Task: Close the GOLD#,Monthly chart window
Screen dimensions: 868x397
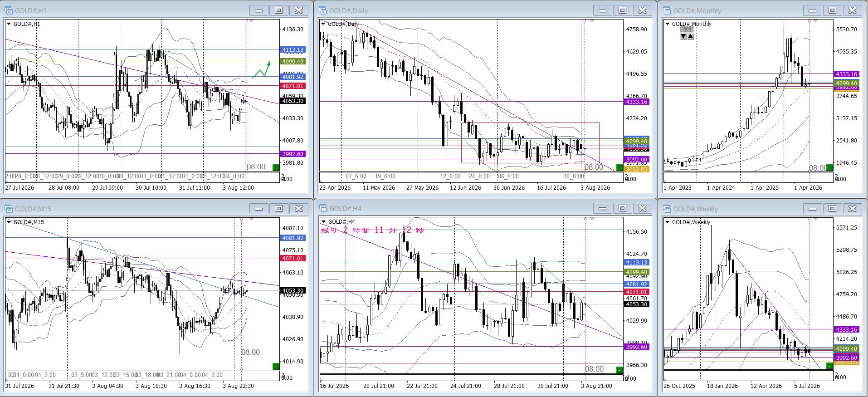Action: pyautogui.click(x=853, y=10)
